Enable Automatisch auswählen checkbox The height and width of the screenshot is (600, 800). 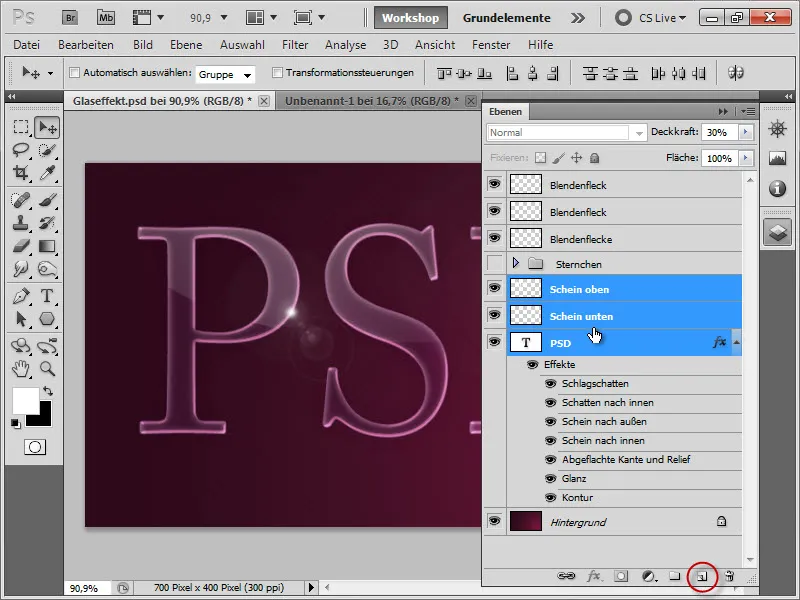[74, 72]
